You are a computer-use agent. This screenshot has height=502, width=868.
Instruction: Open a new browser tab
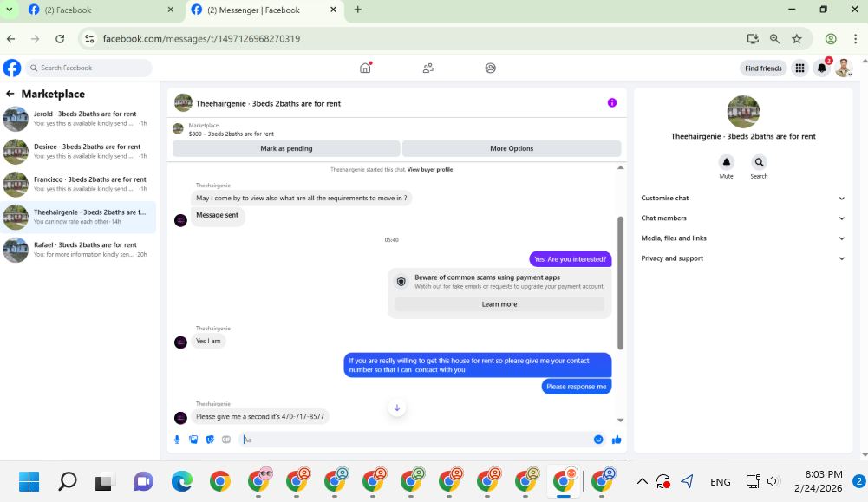point(357,10)
